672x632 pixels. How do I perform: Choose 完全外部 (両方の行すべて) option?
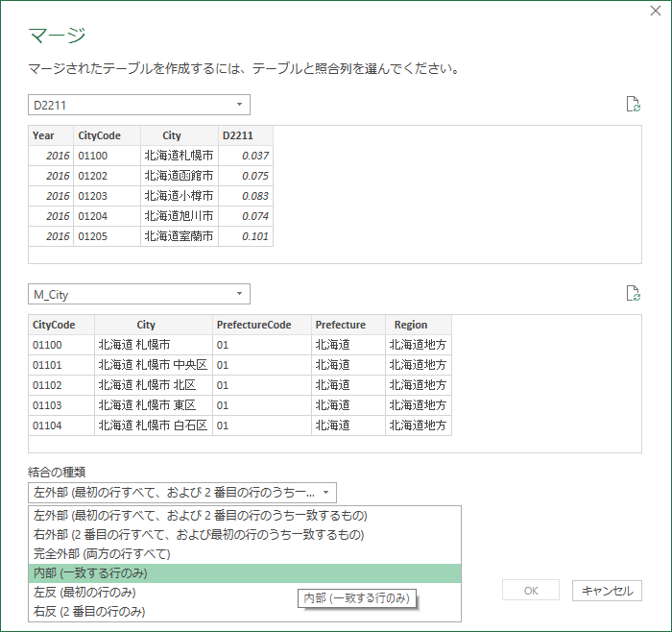pos(102,553)
